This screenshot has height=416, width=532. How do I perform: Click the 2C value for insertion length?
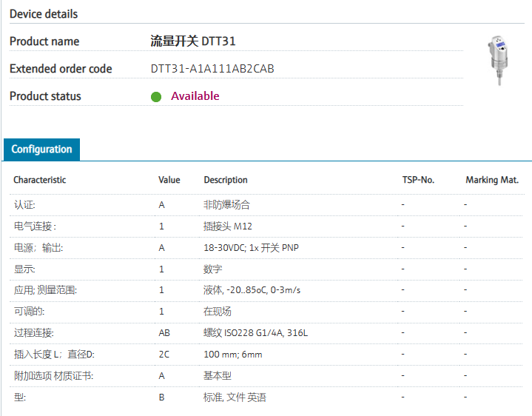tap(164, 355)
